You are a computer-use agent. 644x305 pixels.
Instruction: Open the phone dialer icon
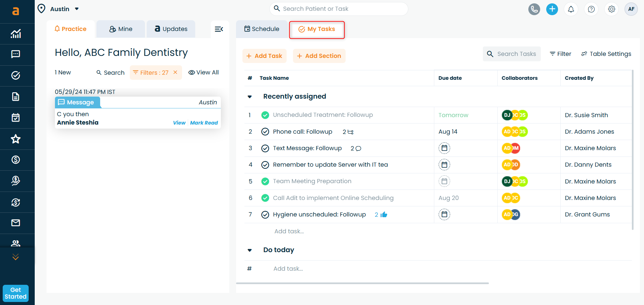534,9
